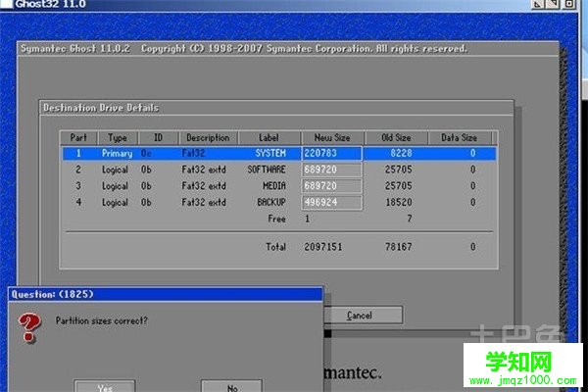This screenshot has width=588, height=392.
Task: Select the Data Size column header
Action: (x=459, y=137)
